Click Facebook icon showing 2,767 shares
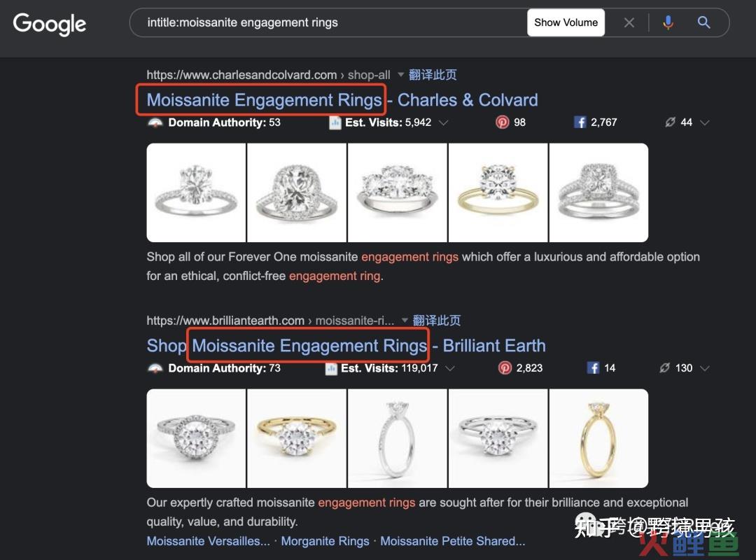 [580, 122]
